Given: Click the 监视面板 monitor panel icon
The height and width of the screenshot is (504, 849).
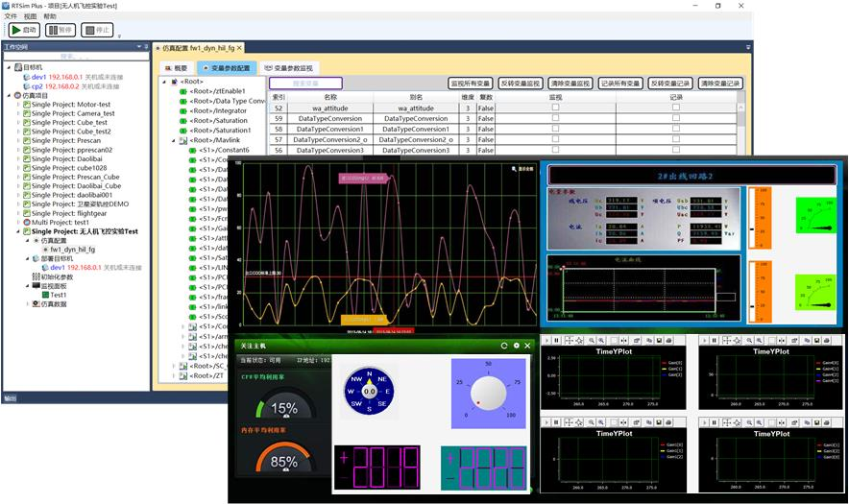Looking at the screenshot, I should tap(36, 285).
